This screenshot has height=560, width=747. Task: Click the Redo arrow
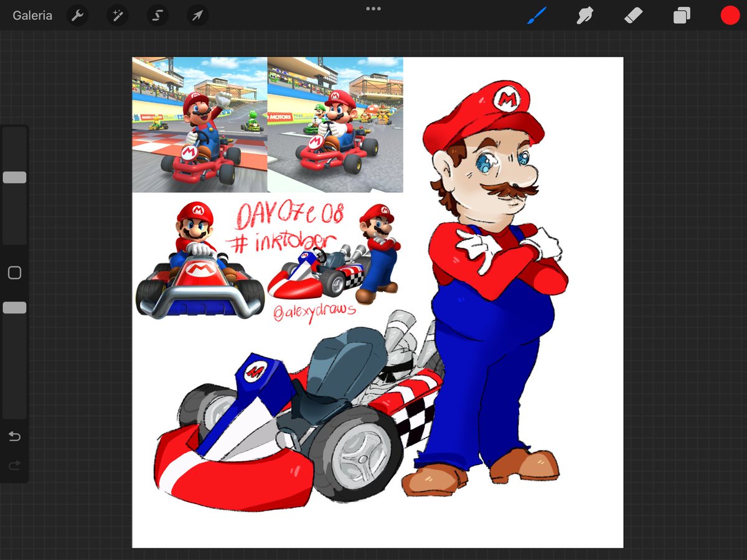14,465
